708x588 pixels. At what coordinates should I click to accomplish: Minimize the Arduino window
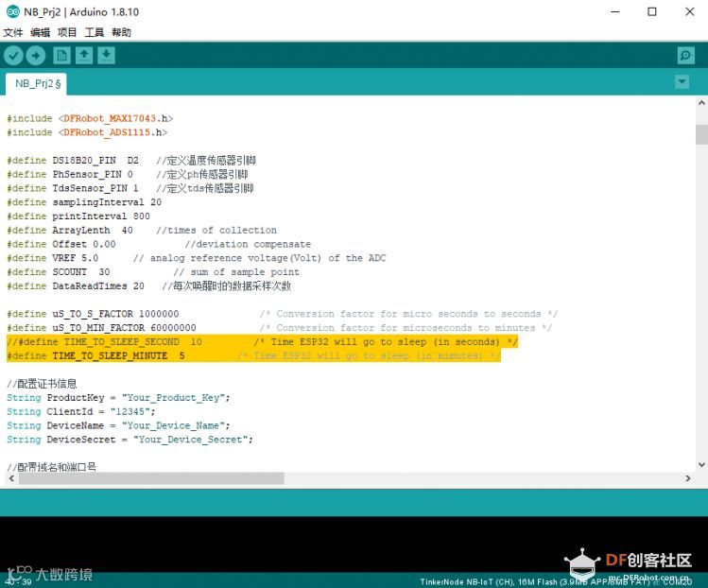coord(615,11)
